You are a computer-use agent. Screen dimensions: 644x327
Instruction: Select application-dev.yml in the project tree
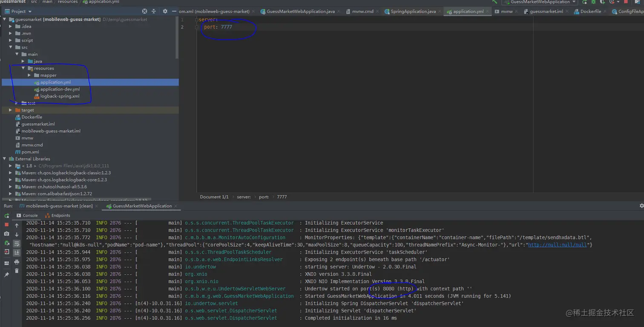pos(60,89)
